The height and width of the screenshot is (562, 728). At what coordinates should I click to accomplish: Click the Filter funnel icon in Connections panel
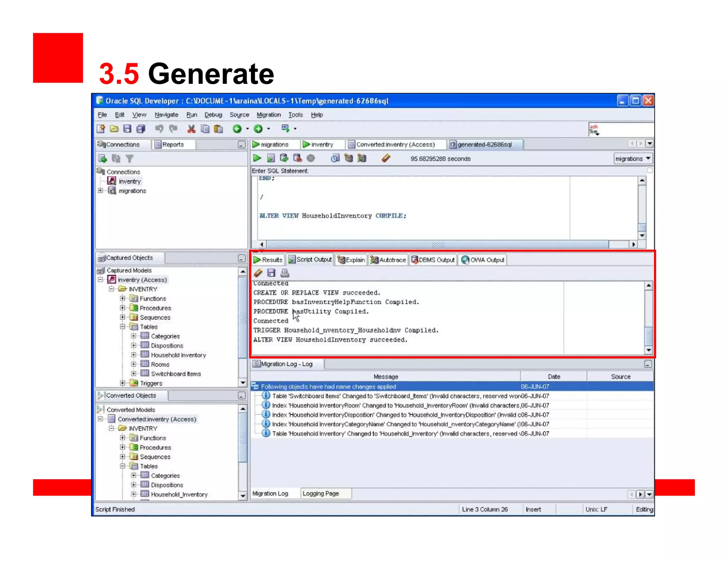[x=129, y=158]
